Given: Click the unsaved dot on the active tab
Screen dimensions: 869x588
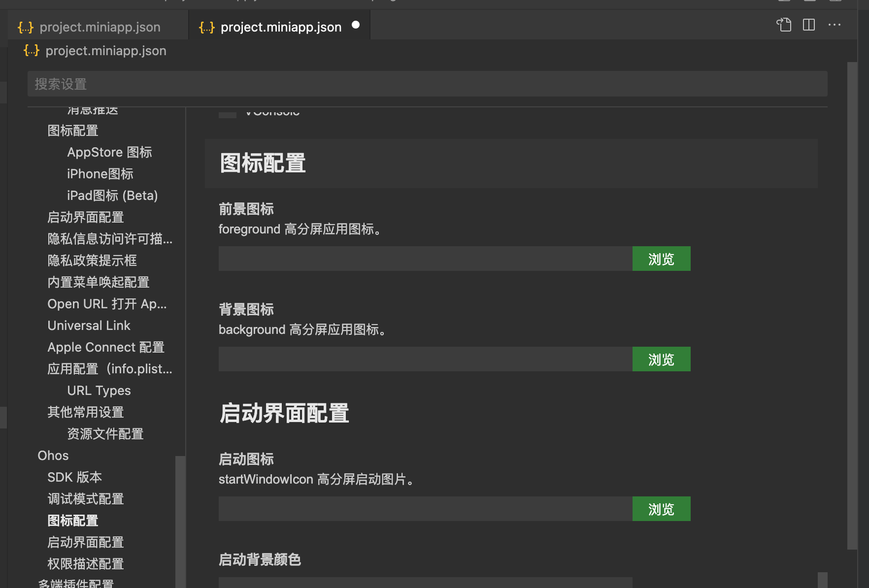Looking at the screenshot, I should click(356, 25).
